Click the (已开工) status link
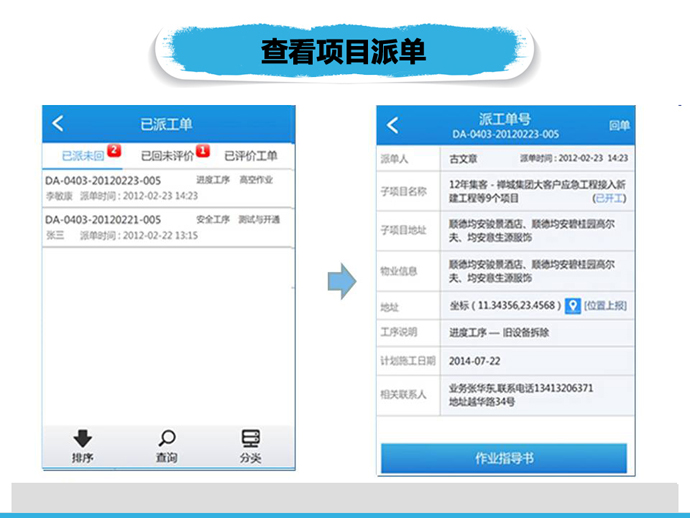 [x=609, y=198]
